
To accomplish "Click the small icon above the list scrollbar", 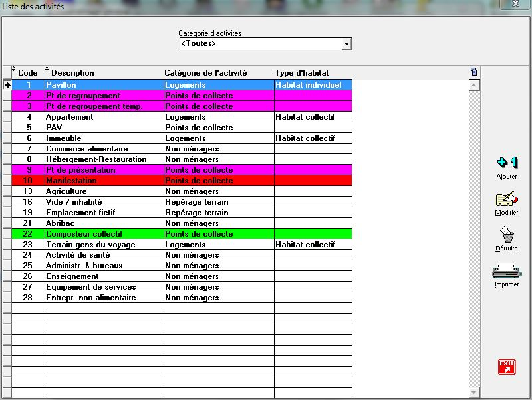I will (x=473, y=72).
